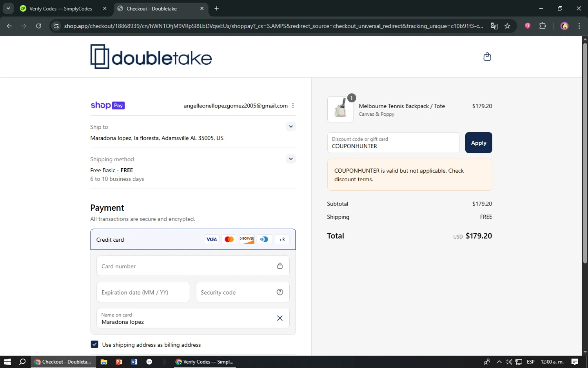View site information icon in address bar
Image resolution: width=588 pixels, height=368 pixels.
(56, 26)
